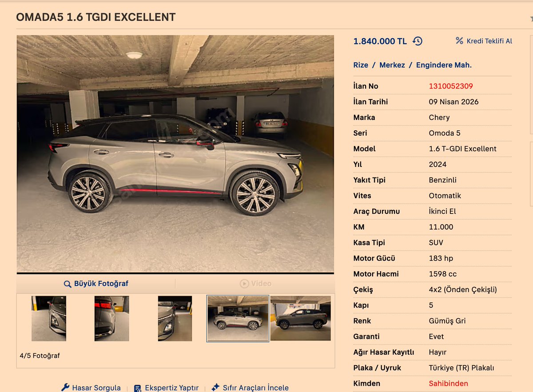Screen dimensions: 533x392
Task: Click the listing date 09 Nisan 2026
Action: point(453,102)
